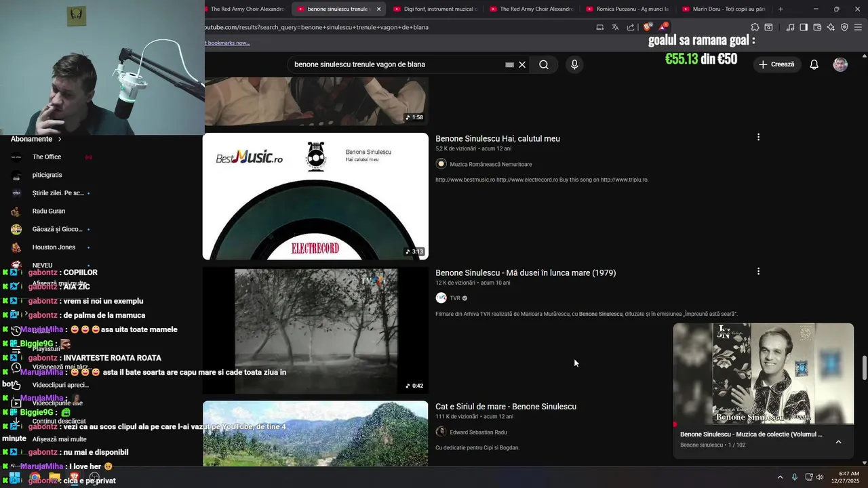Click taskbar network display icon
The width and height of the screenshot is (868, 488).
coord(808,477)
